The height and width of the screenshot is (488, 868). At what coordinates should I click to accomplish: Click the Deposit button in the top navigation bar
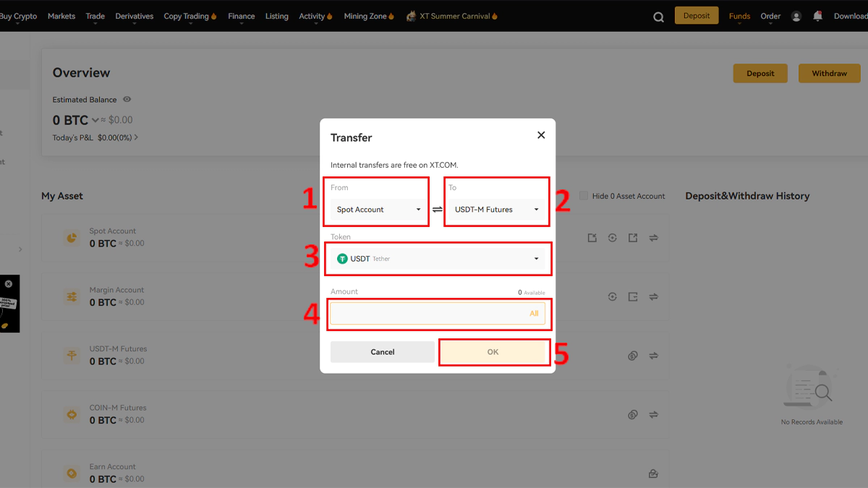(697, 16)
